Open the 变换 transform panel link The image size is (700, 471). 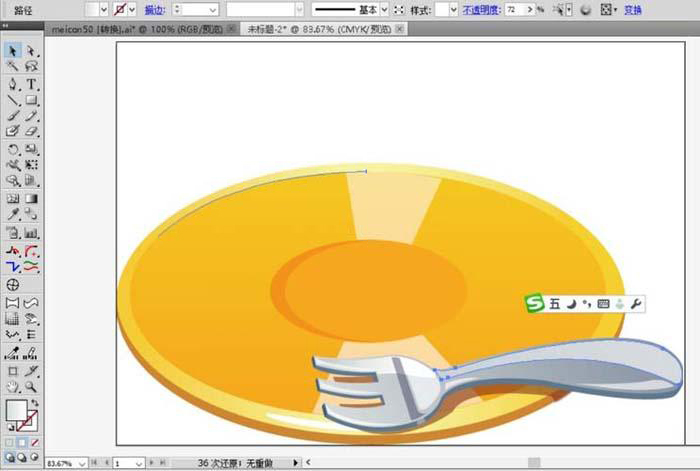pyautogui.click(x=633, y=9)
